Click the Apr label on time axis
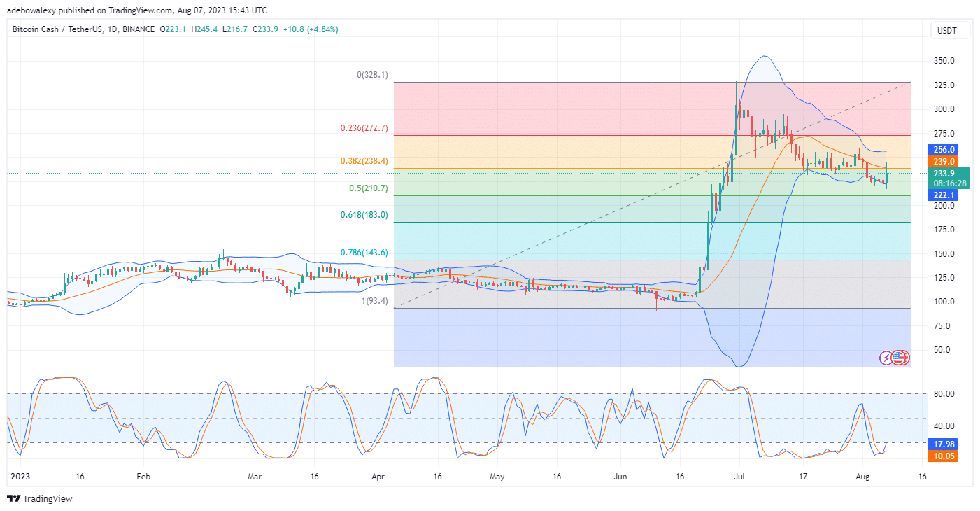This screenshot has width=980, height=511. 378,477
